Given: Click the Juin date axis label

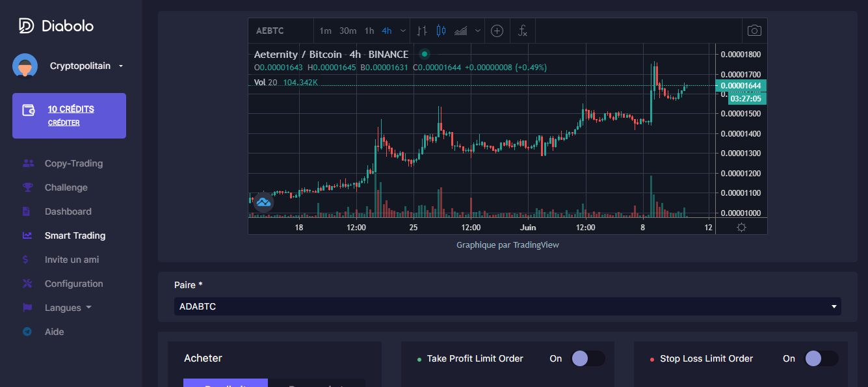Looking at the screenshot, I should 528,228.
